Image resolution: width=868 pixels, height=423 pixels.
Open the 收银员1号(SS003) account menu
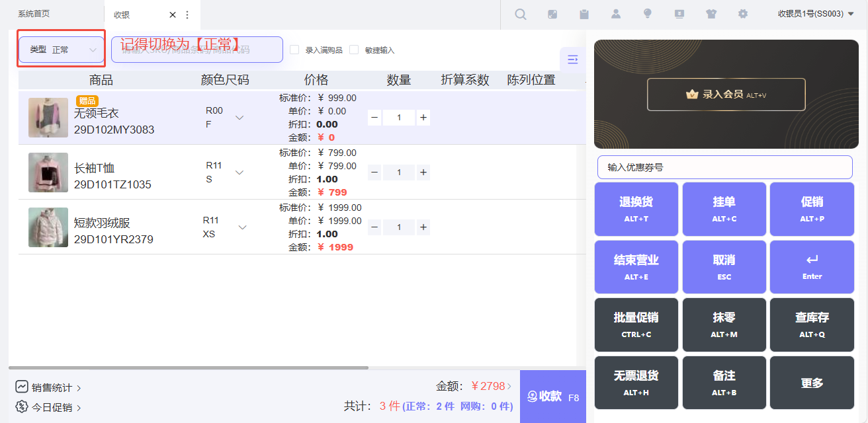point(816,14)
